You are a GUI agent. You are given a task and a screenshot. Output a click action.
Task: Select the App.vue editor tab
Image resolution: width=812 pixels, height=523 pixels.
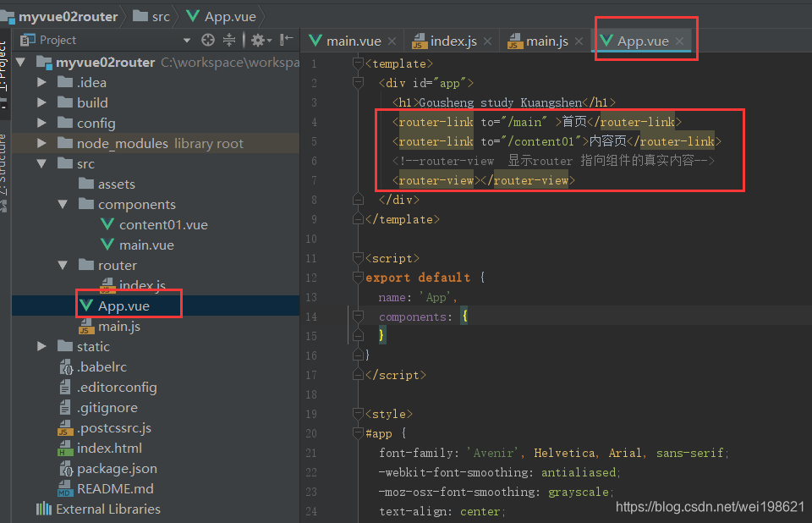pyautogui.click(x=643, y=41)
